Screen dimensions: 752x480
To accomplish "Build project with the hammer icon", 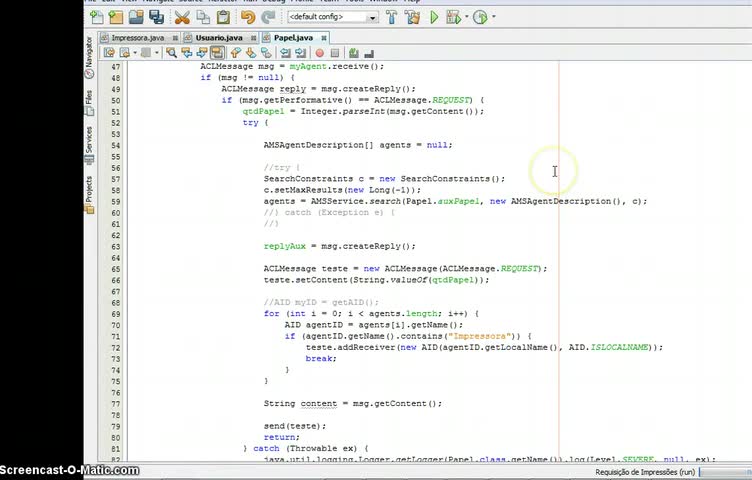I will click(x=391, y=17).
